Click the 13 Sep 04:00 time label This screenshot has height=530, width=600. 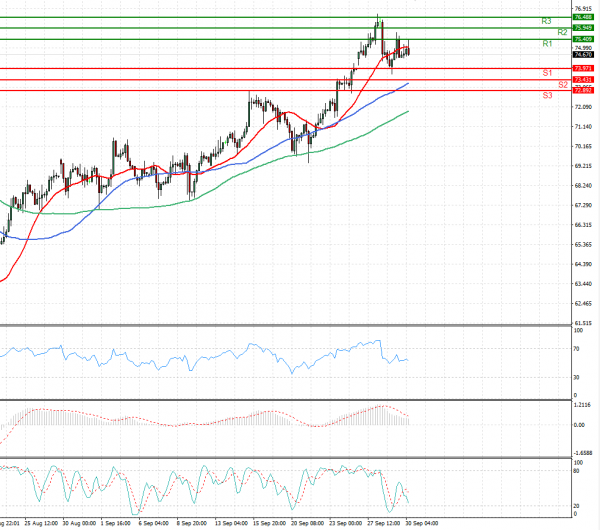[x=231, y=523]
